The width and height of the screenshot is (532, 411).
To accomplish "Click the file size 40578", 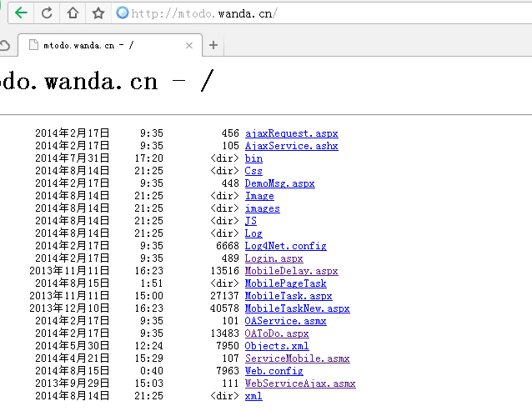I will click(x=224, y=308).
